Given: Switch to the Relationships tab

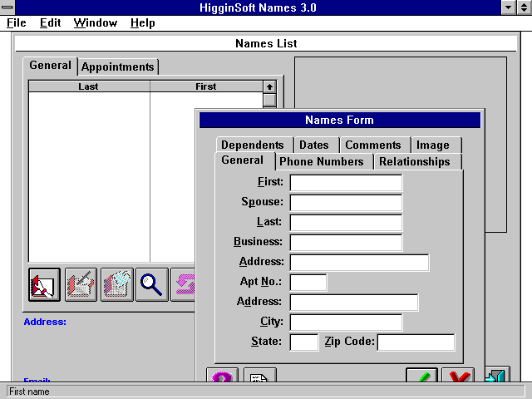Looking at the screenshot, I should coord(414,161).
